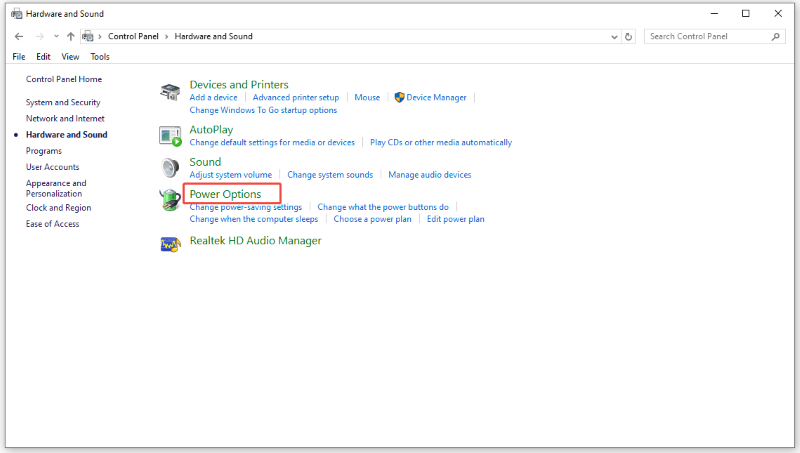800x453 pixels.
Task: Click the Power Options battery icon
Action: point(169,200)
